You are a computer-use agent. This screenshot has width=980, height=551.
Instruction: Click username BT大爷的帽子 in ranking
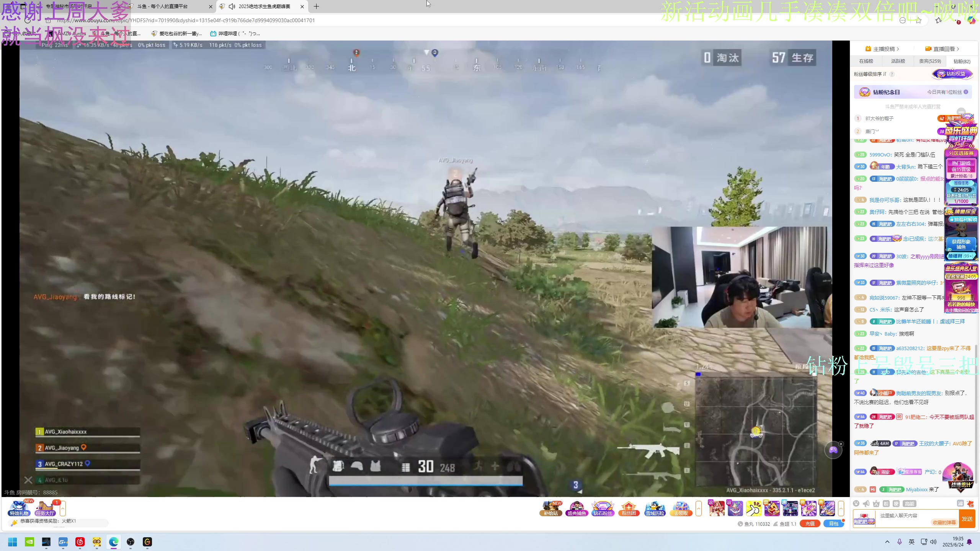[x=879, y=119]
